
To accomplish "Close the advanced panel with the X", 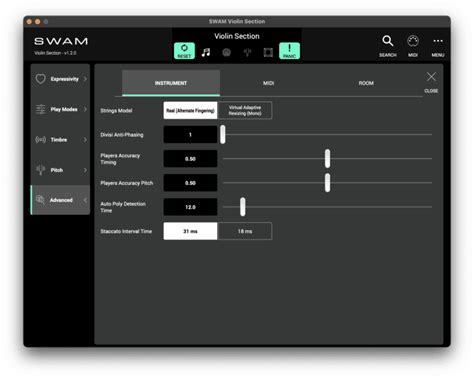I will point(431,77).
